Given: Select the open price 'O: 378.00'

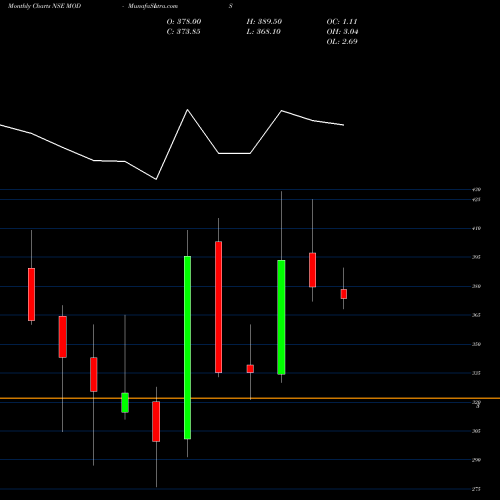Looking at the screenshot, I should pyautogui.click(x=184, y=22).
